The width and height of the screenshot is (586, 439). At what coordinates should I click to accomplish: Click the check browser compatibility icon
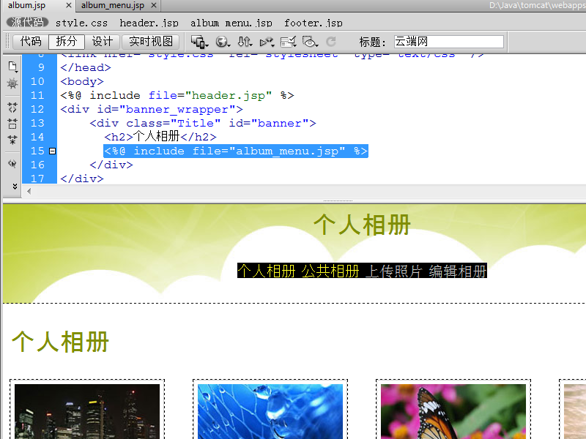click(x=288, y=41)
